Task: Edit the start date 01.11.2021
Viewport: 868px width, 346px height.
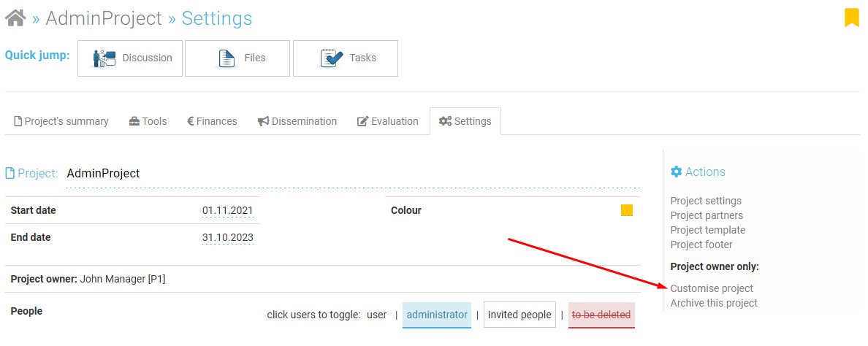Action: [227, 210]
